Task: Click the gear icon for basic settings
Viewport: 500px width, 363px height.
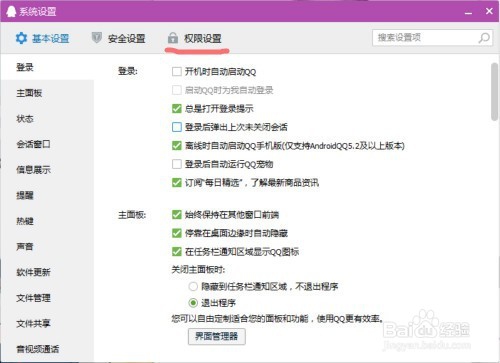Action: pos(22,38)
